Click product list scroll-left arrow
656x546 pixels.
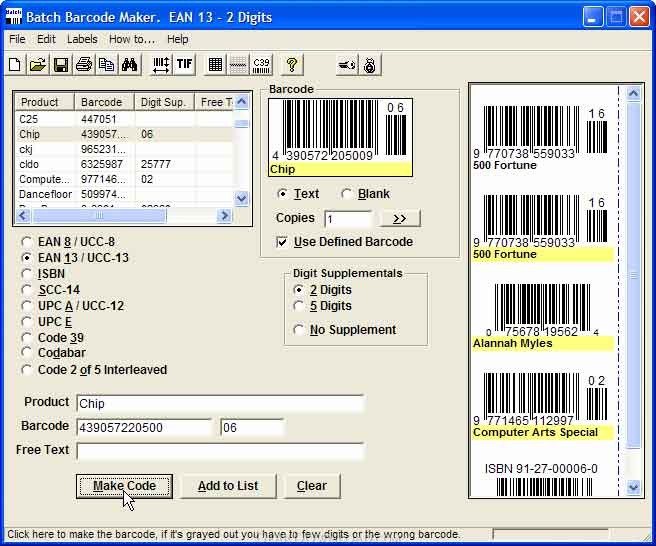click(23, 216)
